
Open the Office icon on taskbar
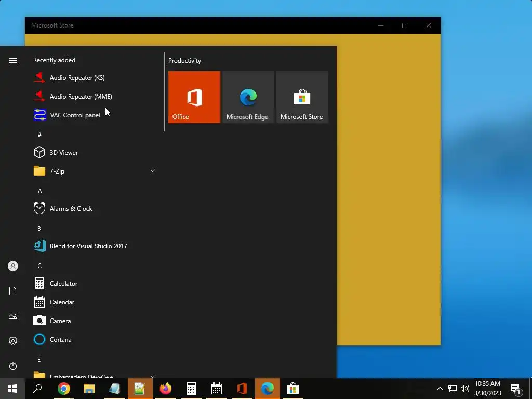(x=242, y=389)
